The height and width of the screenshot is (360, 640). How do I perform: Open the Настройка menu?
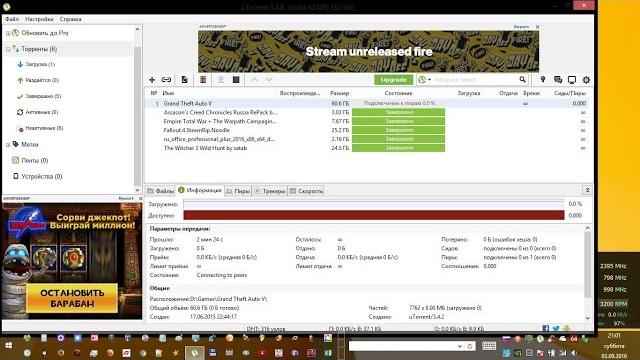tap(39, 19)
